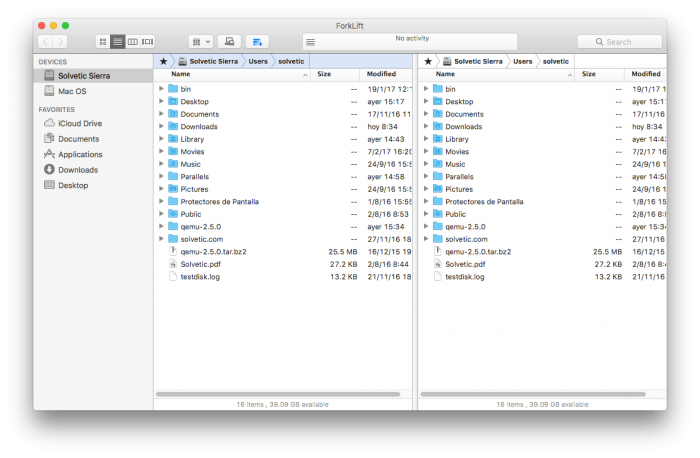Select Solvetic Sierra in left pane path
700x458 pixels.
[x=208, y=62]
